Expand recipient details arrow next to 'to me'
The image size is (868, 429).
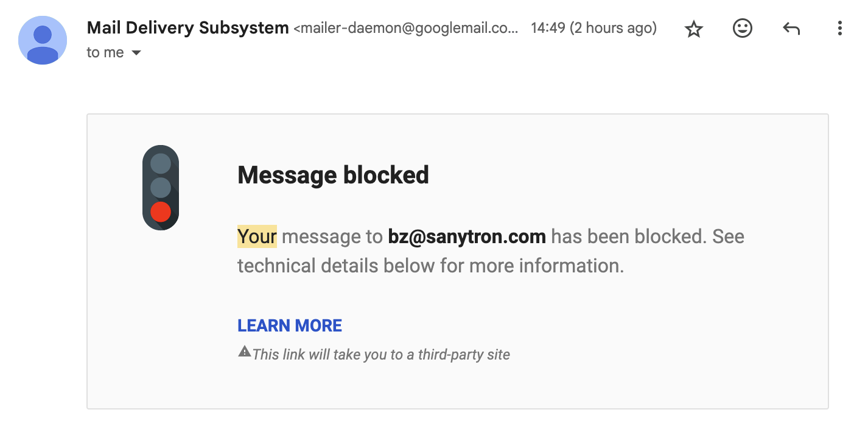point(136,53)
